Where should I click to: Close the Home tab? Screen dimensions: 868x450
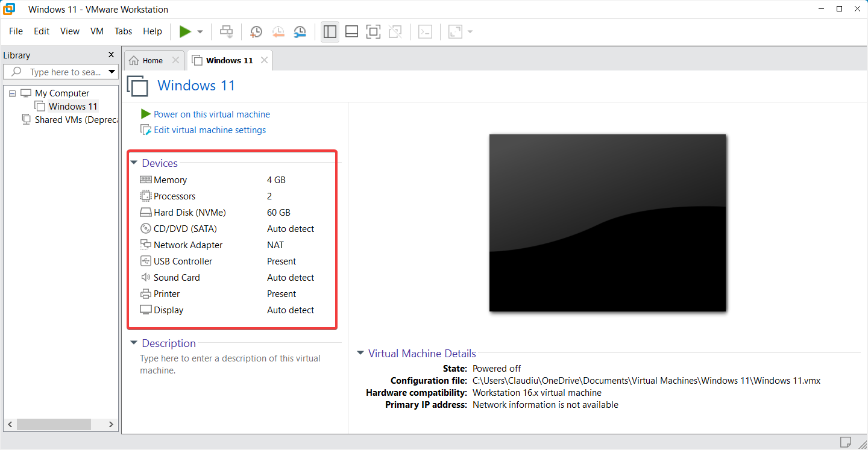[175, 60]
